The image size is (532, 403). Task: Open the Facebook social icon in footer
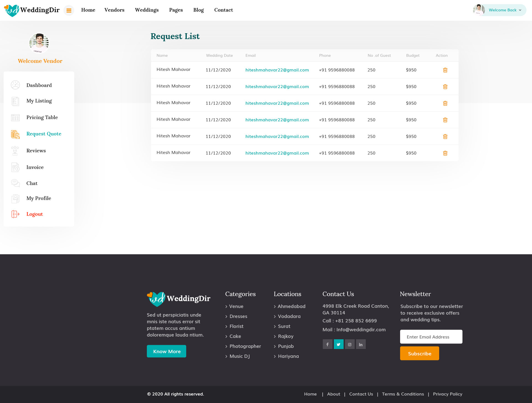coord(327,344)
